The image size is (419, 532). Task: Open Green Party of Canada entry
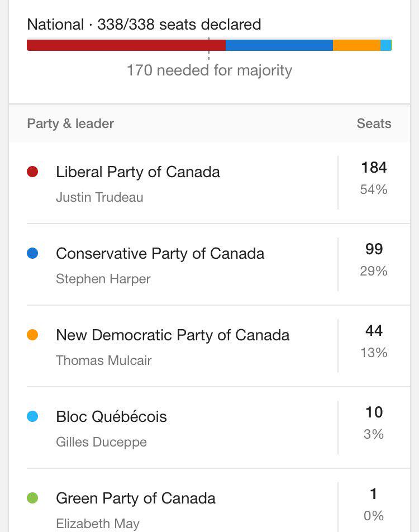136,498
